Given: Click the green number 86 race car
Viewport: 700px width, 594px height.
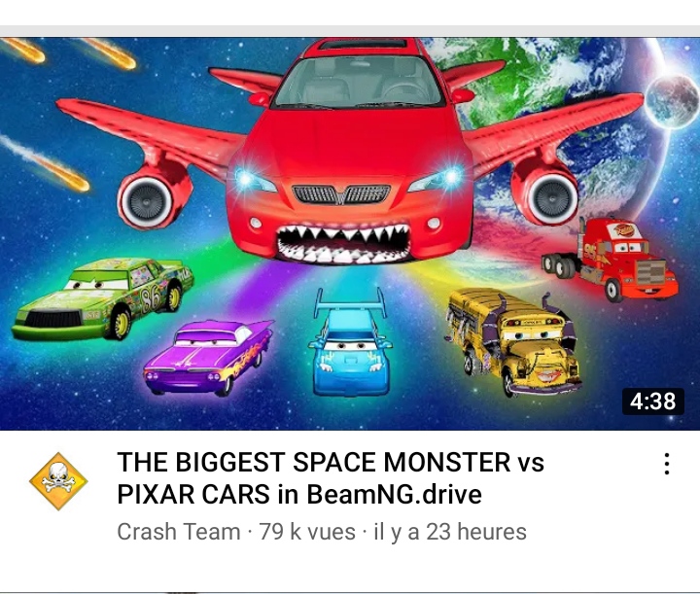Looking at the screenshot, I should pyautogui.click(x=103, y=299).
